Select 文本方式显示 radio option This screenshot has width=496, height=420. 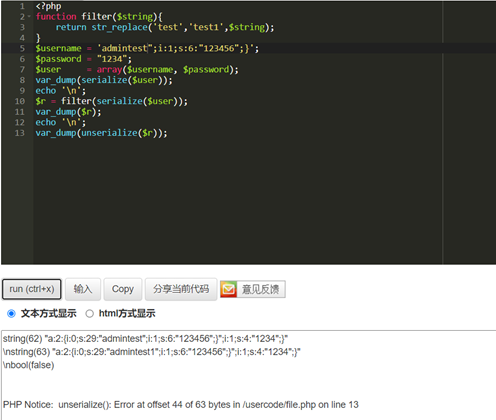(11, 314)
